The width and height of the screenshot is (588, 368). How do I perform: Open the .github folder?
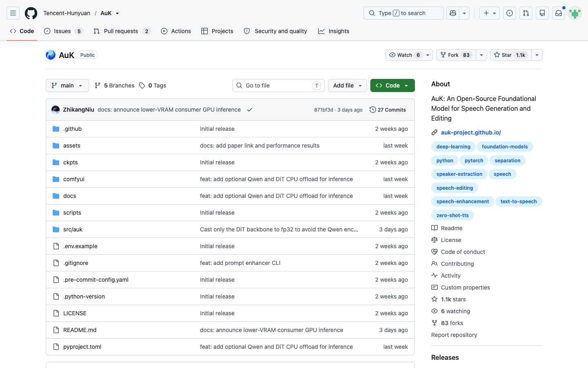coord(72,129)
